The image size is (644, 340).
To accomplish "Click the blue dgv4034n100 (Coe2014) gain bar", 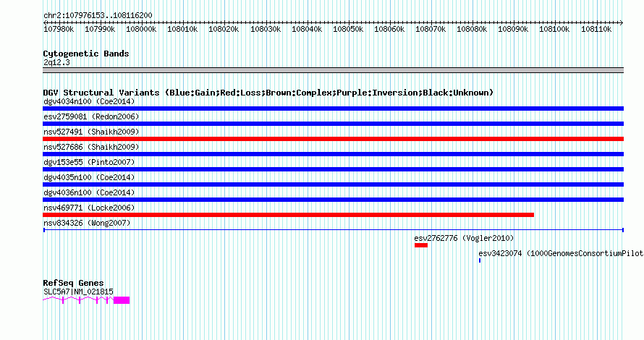I will pos(333,109).
